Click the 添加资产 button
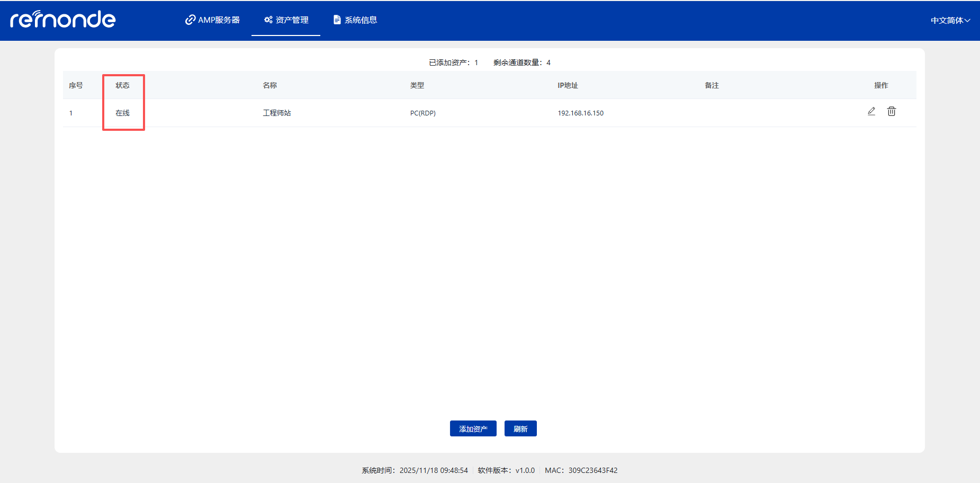Viewport: 980px width, 483px height. coord(473,428)
